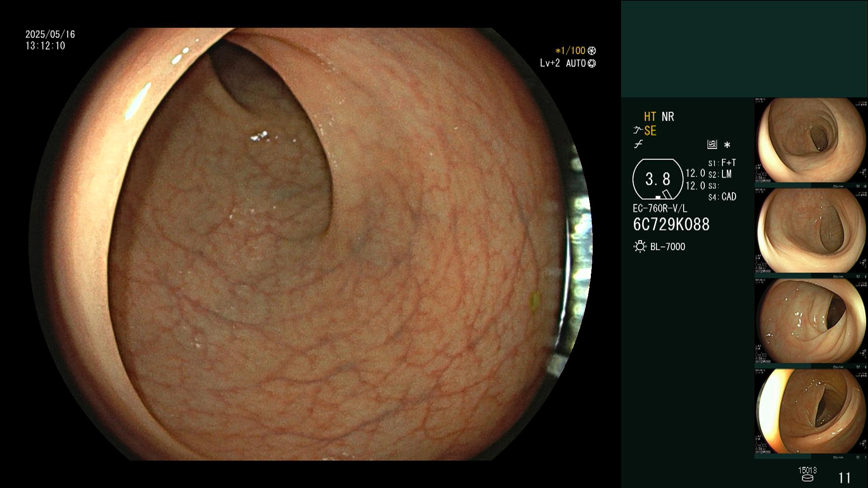The image size is (868, 488).
Task: Click the lower 12.0 value
Action: 695,186
